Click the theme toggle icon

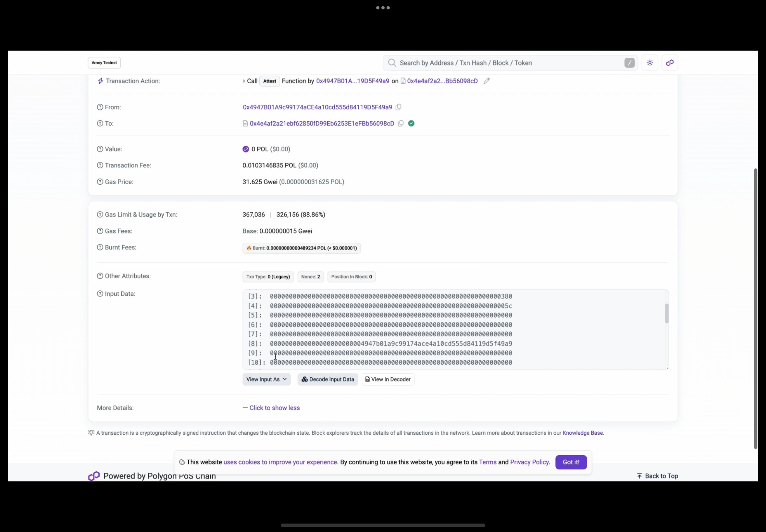click(649, 62)
